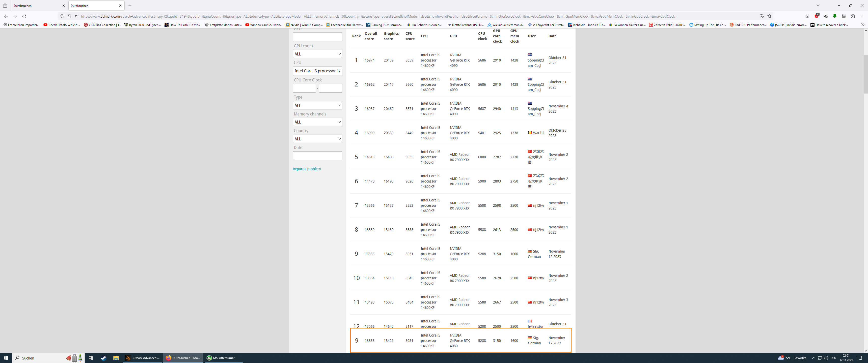Open the Type dropdown filter

317,105
